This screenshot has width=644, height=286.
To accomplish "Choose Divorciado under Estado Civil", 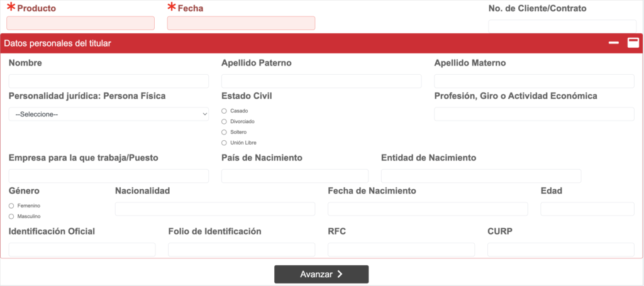I will (x=225, y=121).
